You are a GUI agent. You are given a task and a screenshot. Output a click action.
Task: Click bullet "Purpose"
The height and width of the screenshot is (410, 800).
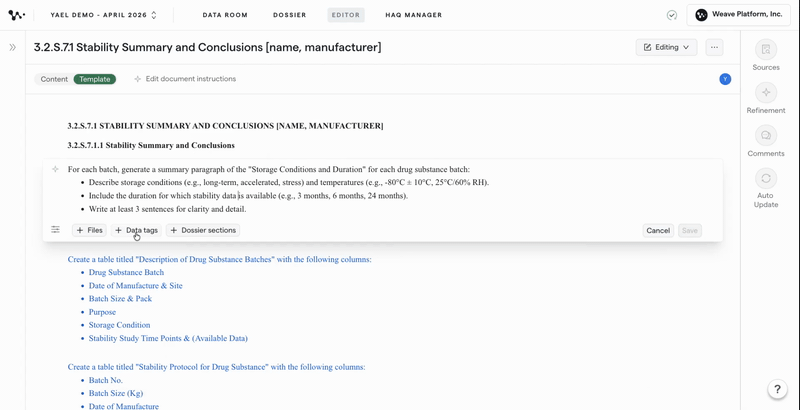coord(102,312)
